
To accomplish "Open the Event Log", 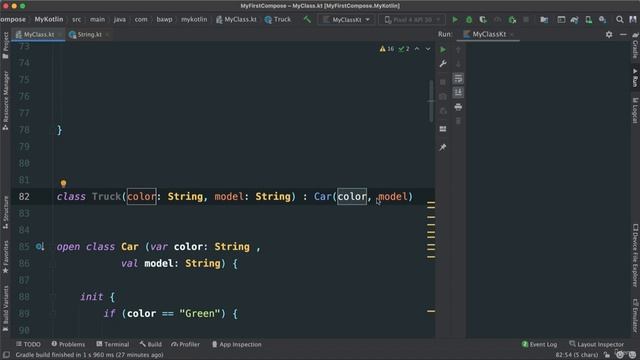I will coord(539,344).
